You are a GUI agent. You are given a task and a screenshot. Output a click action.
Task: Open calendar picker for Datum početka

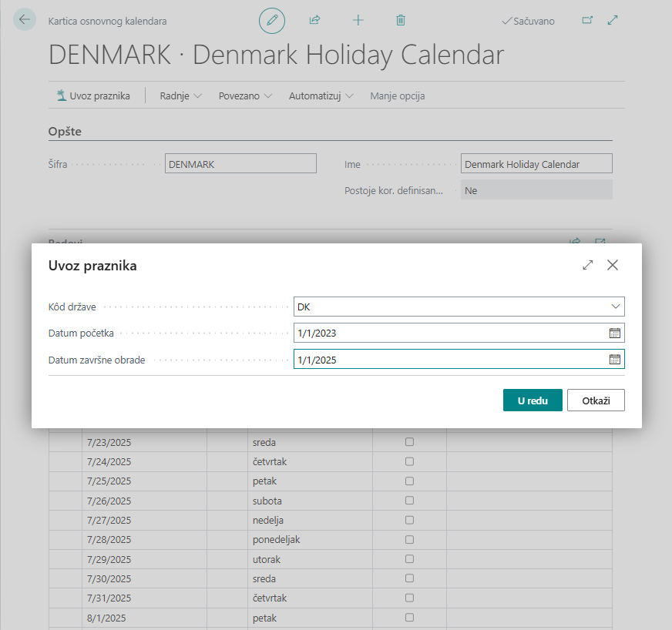[x=614, y=333]
